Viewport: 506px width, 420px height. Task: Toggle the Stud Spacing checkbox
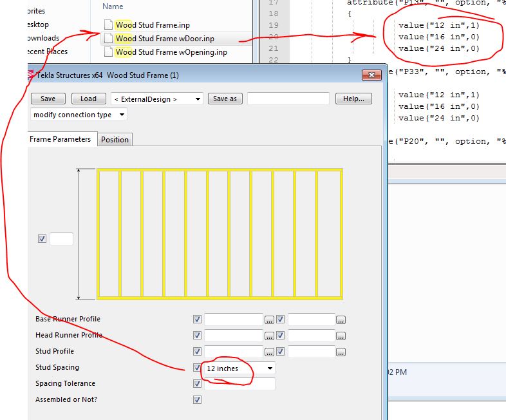point(198,368)
